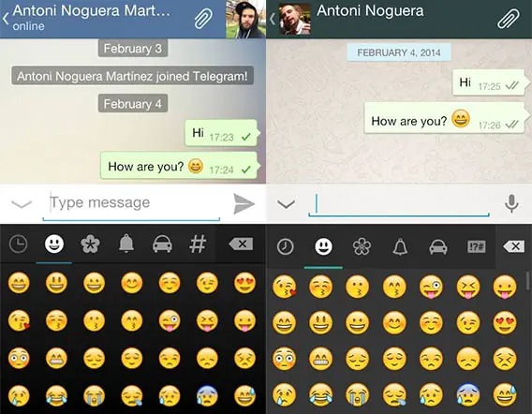Select smiley emoji tab in WhatsApp
The height and width of the screenshot is (414, 532).
(x=323, y=246)
